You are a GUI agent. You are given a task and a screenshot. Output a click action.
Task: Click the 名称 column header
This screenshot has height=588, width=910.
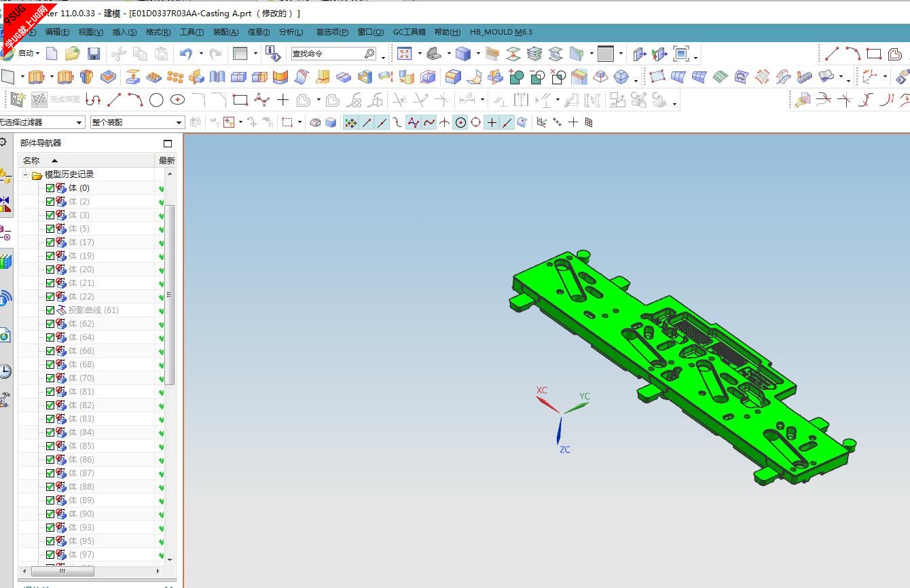coord(87,161)
